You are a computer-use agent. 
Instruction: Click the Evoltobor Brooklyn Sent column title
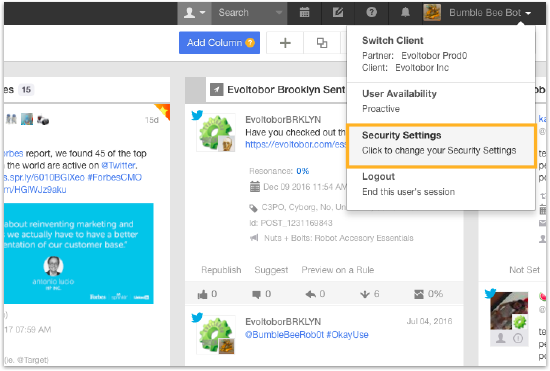pyautogui.click(x=286, y=90)
